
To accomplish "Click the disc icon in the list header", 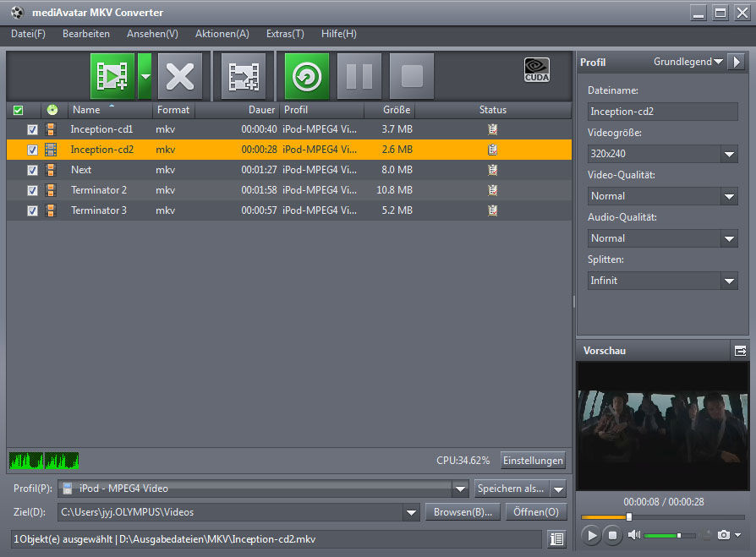I will tap(52, 111).
